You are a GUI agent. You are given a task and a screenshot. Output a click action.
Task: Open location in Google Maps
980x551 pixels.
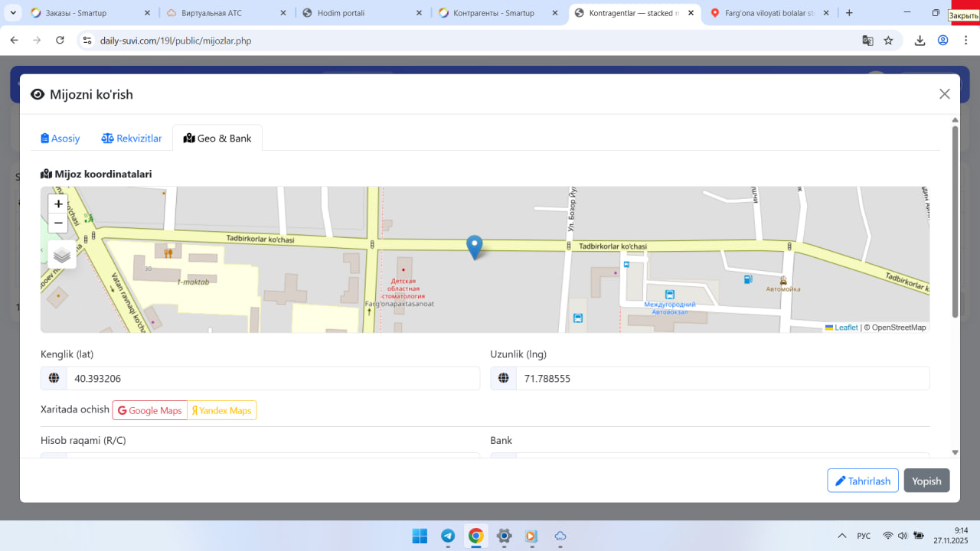[150, 411]
